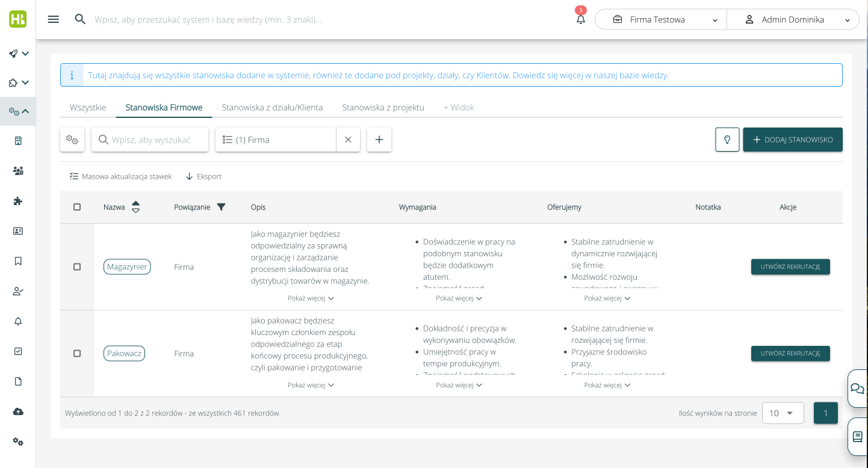Click the Wpisz, aby wyszukać table search field

pos(150,140)
